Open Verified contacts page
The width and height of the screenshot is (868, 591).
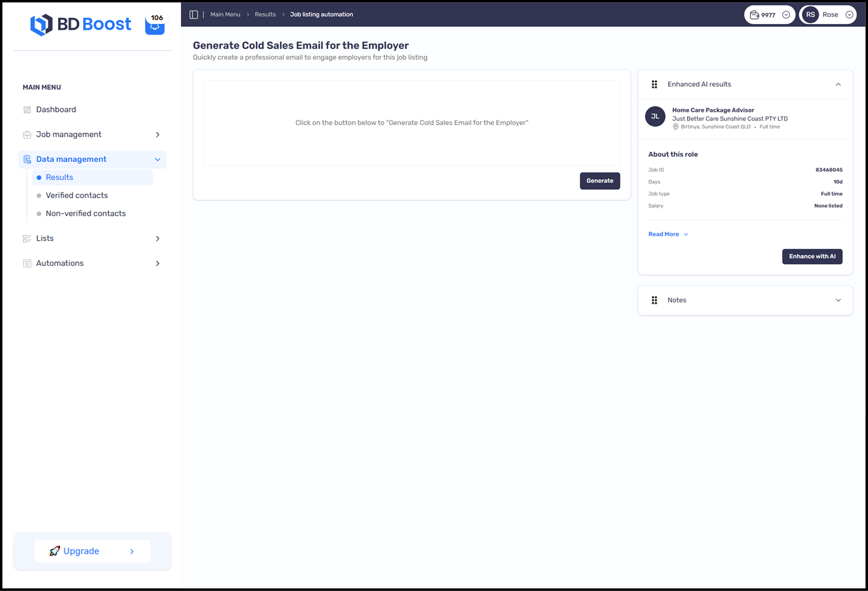click(x=77, y=195)
